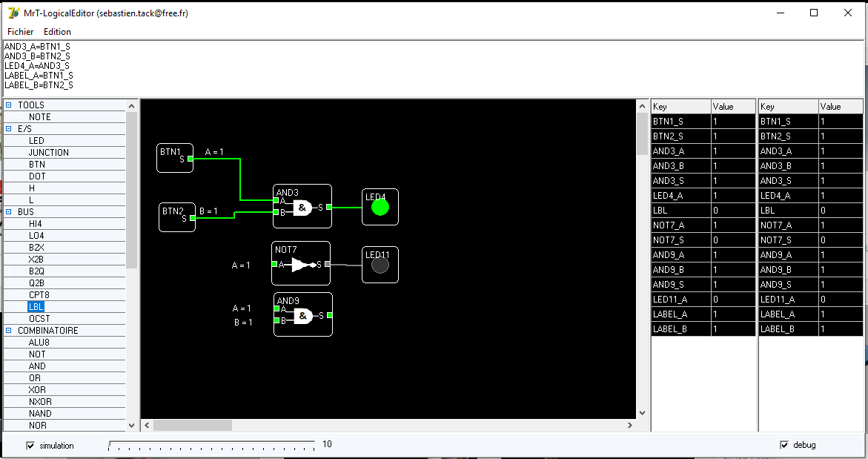Screen dimensions: 868x459
Task: Click the unlit LED11 indicator
Action: [x=380, y=265]
